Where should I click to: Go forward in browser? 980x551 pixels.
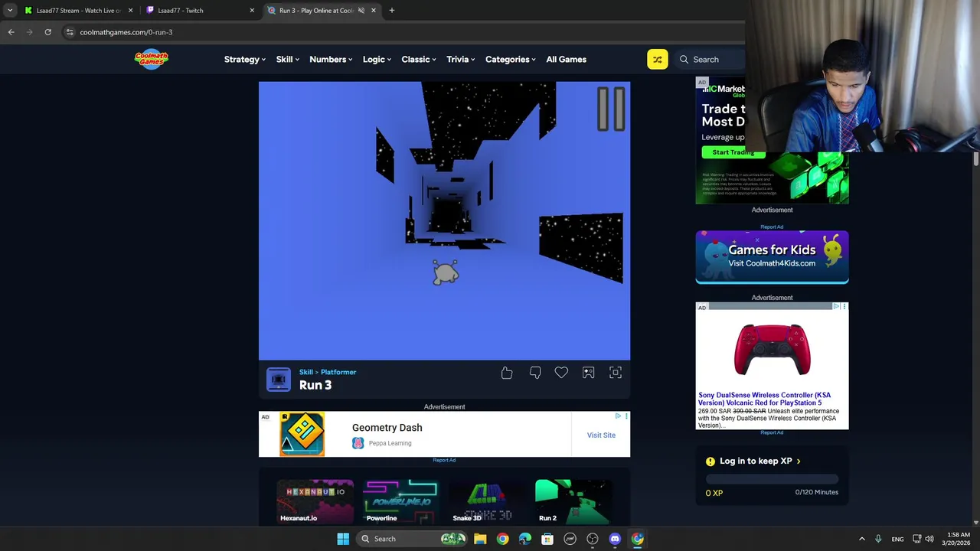[29, 32]
